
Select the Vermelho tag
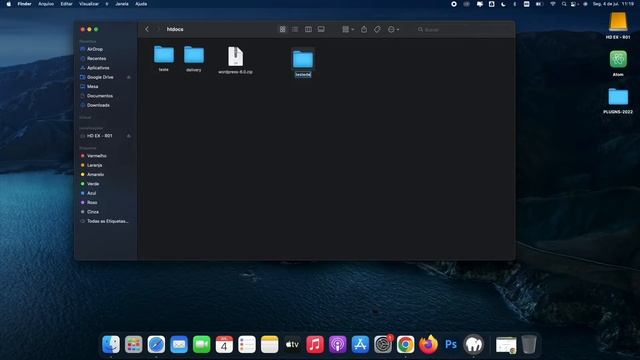pos(97,156)
